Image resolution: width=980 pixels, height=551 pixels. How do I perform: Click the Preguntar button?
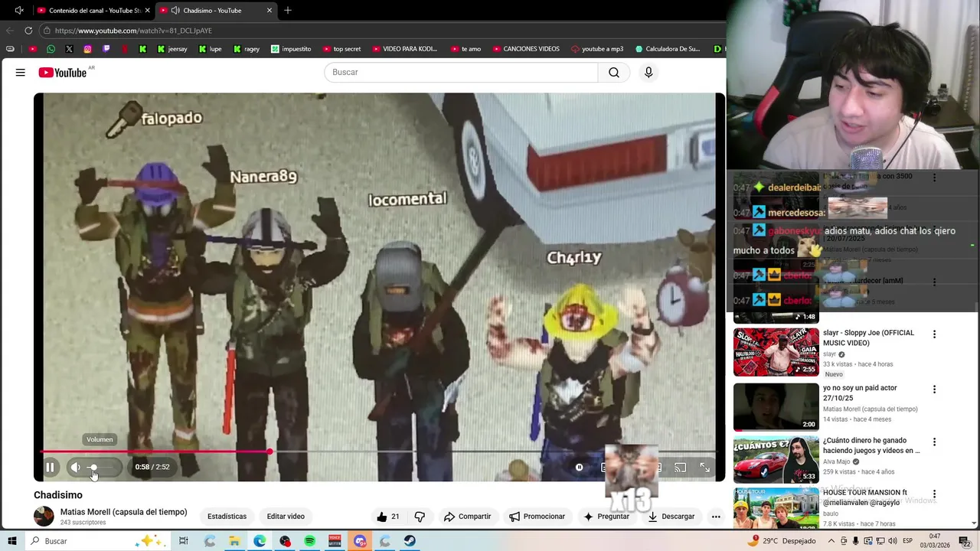click(606, 517)
